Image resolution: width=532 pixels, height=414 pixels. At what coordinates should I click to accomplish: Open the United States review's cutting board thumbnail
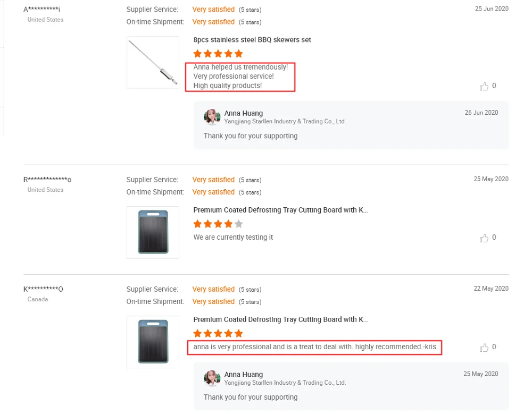click(x=153, y=232)
